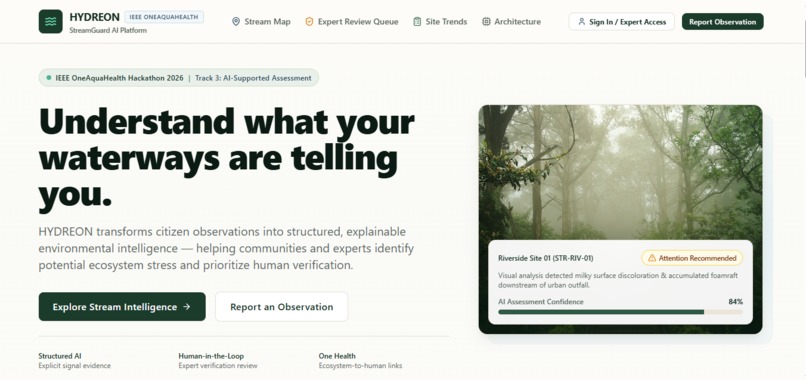806x380 pixels.
Task: Click the Riverside Site 01 (STR-RIV-01) title
Action: (x=545, y=258)
